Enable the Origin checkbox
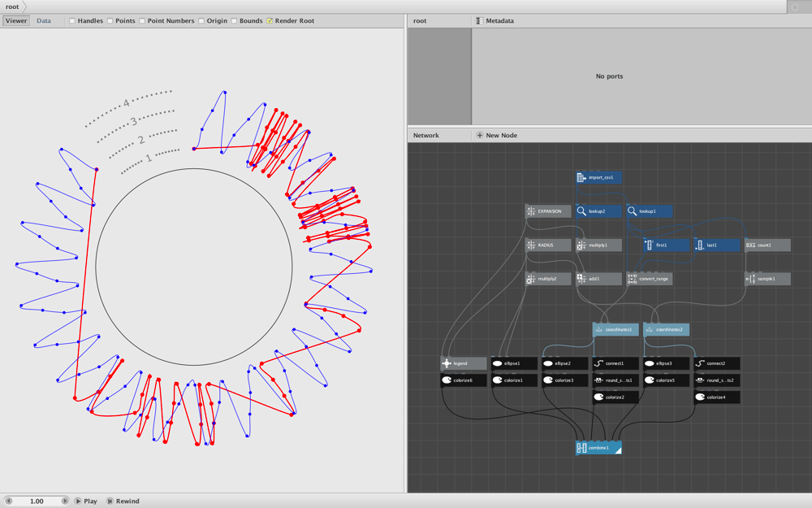Image resolution: width=812 pixels, height=508 pixels. (x=201, y=21)
